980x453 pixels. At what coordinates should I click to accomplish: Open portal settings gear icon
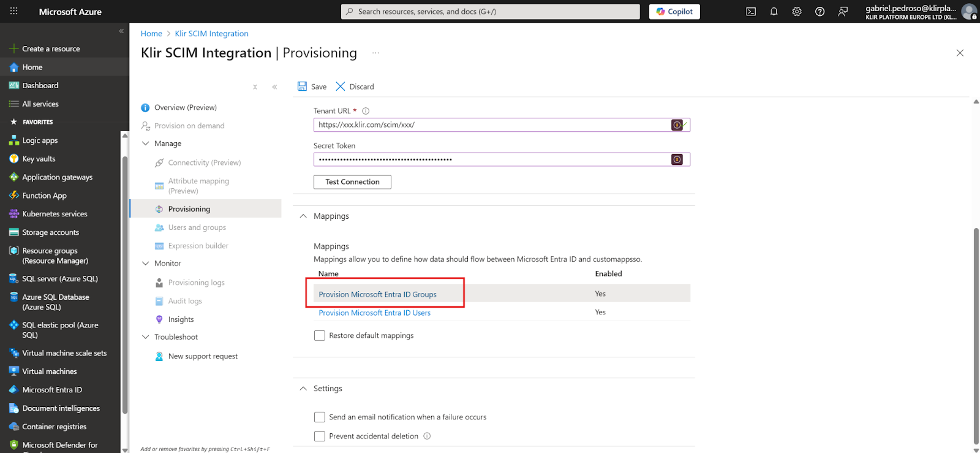(x=797, y=12)
